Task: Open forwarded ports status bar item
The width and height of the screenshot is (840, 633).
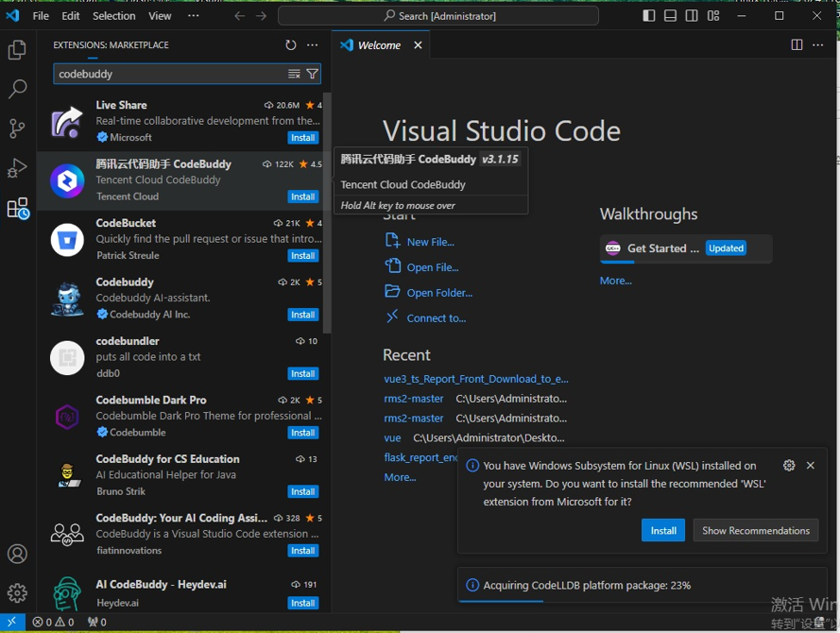Action: 97,622
